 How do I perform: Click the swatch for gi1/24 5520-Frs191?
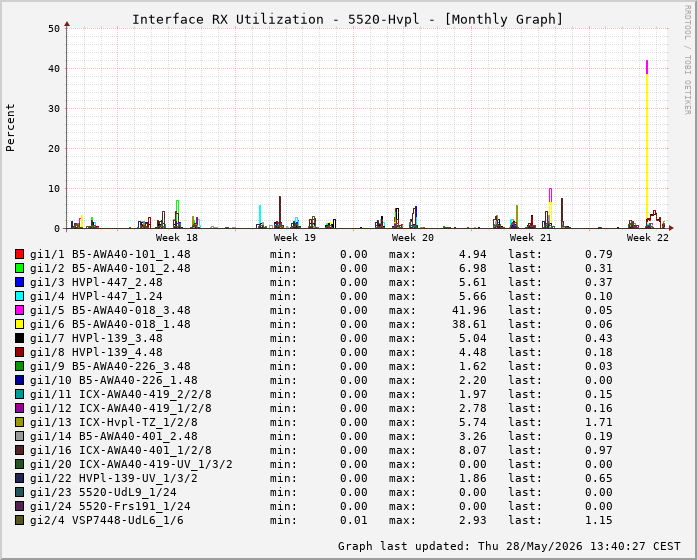click(19, 506)
